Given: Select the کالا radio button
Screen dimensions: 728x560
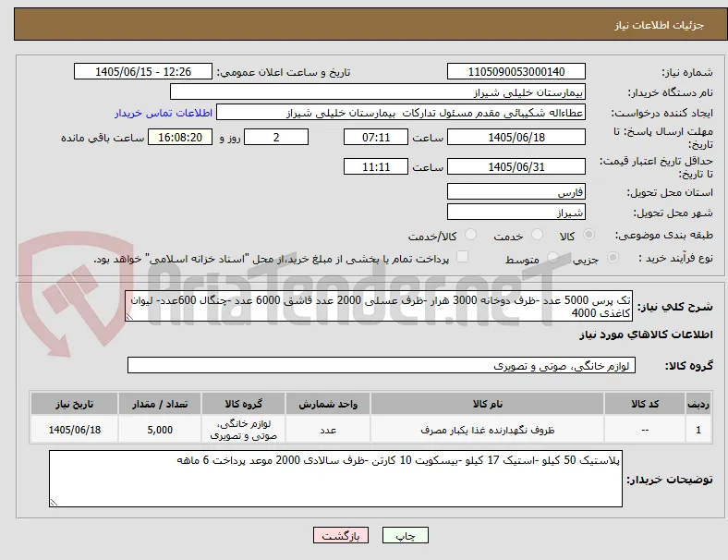Looking at the screenshot, I should coord(588,235).
